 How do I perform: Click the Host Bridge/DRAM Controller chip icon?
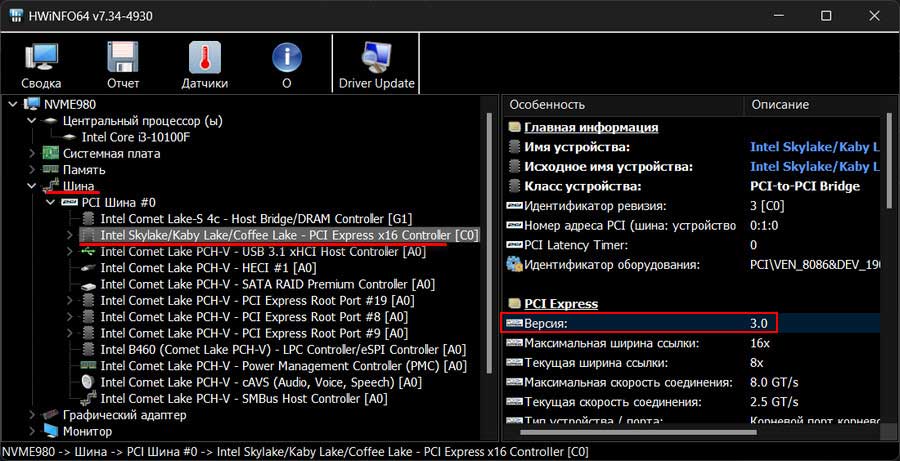(x=88, y=219)
